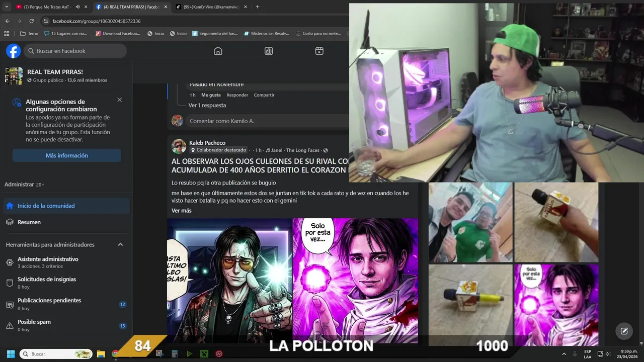
Task: Open the Terror bookmarks folder
Action: [29, 34]
